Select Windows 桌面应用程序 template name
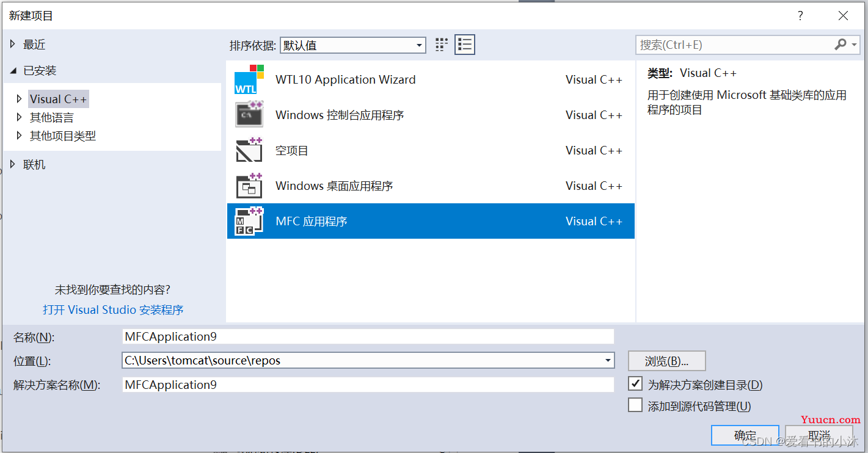 coord(334,186)
